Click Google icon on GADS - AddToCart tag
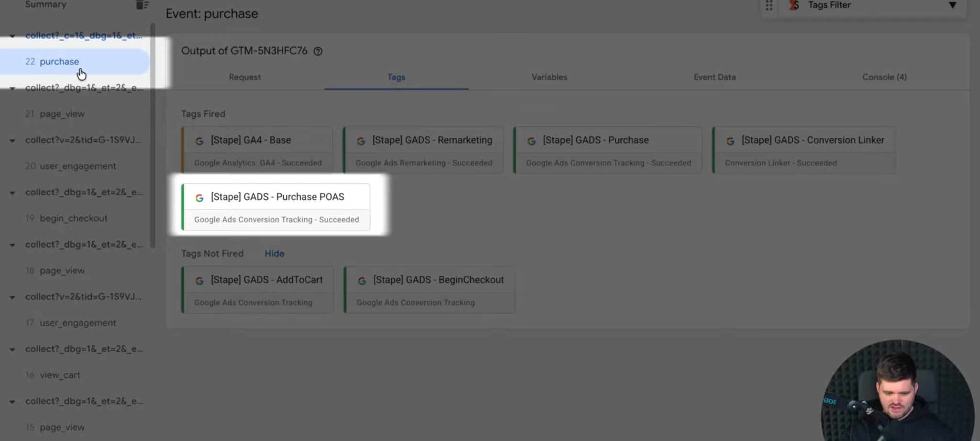The width and height of the screenshot is (980, 441). click(200, 281)
